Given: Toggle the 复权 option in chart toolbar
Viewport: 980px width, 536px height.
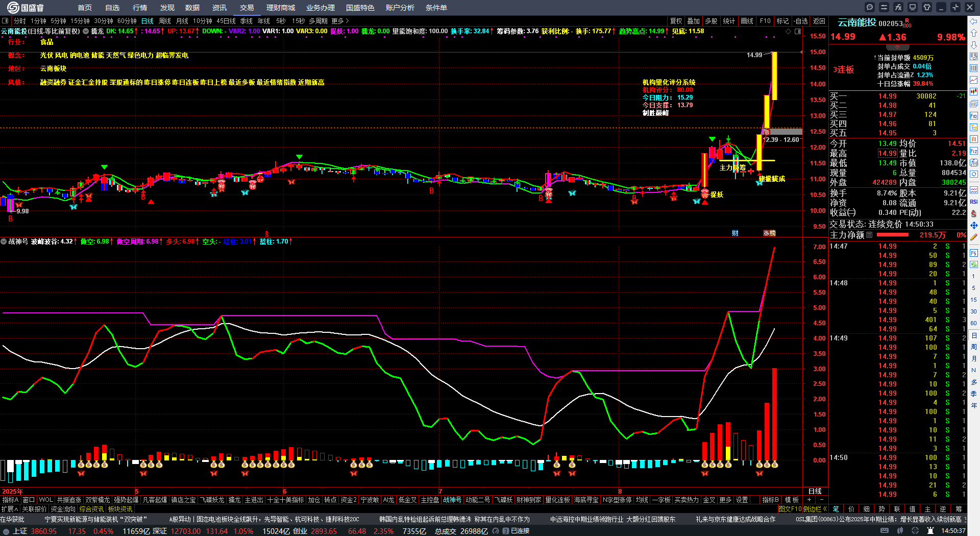Looking at the screenshot, I should click(676, 21).
